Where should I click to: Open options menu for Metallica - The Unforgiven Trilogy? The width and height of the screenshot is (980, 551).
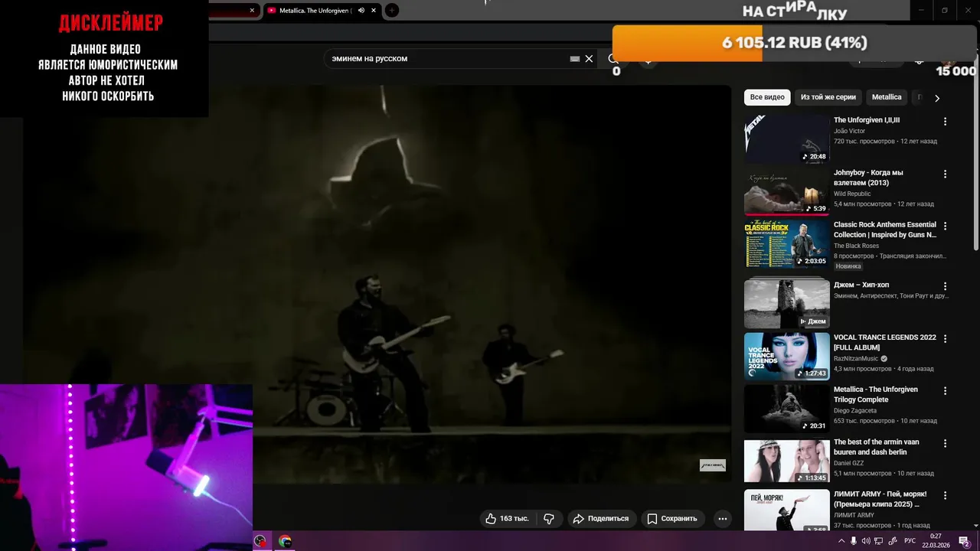tap(945, 390)
